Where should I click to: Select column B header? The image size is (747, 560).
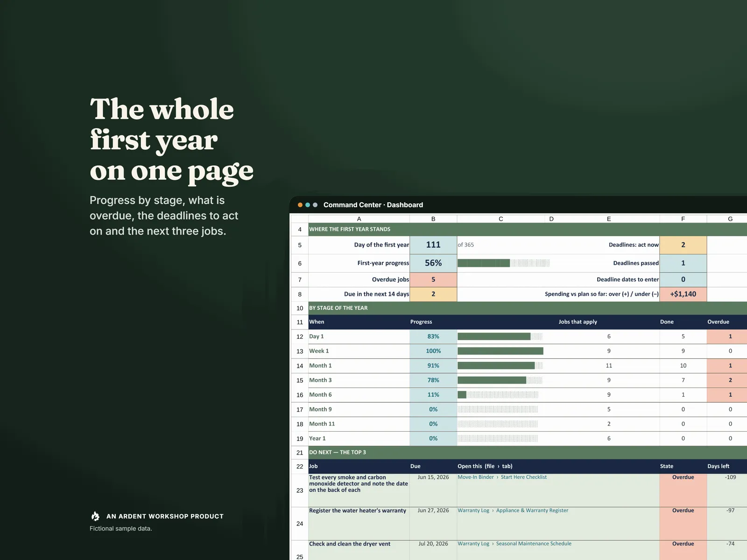click(433, 219)
